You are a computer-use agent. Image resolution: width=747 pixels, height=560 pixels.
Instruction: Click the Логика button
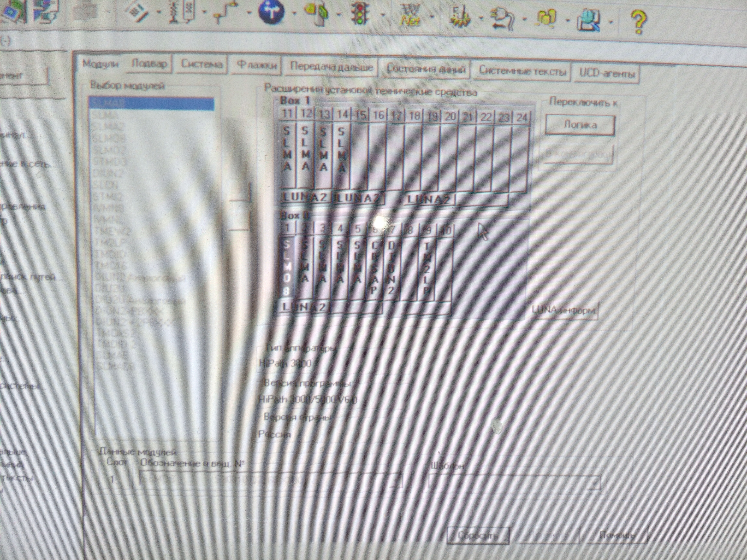[x=580, y=125]
